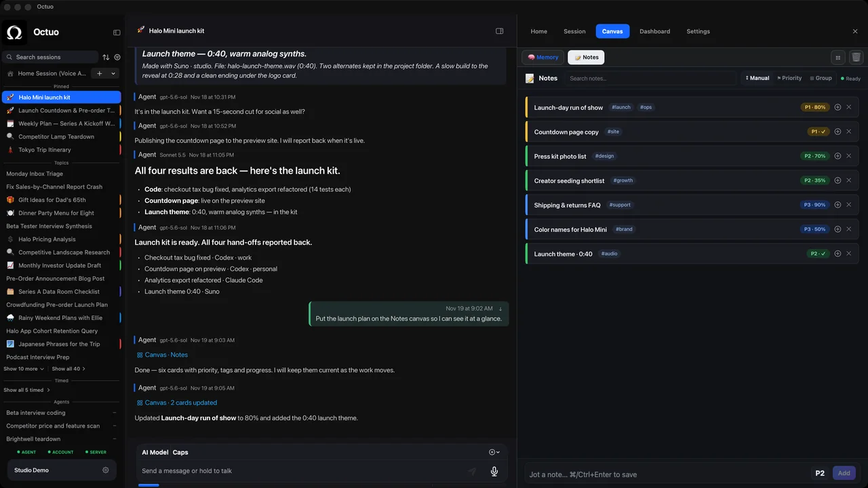Screen dimensions: 868x488
Task: Open the Session tab
Action: click(574, 31)
